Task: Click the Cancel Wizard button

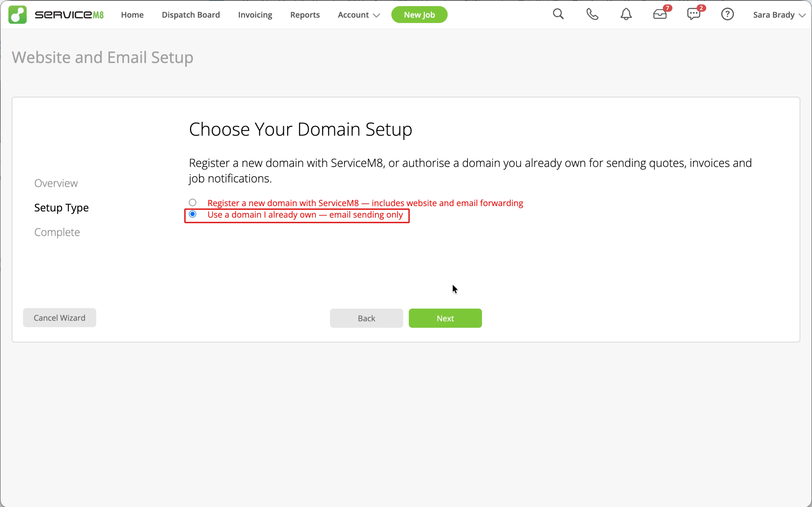Action: pos(60,318)
